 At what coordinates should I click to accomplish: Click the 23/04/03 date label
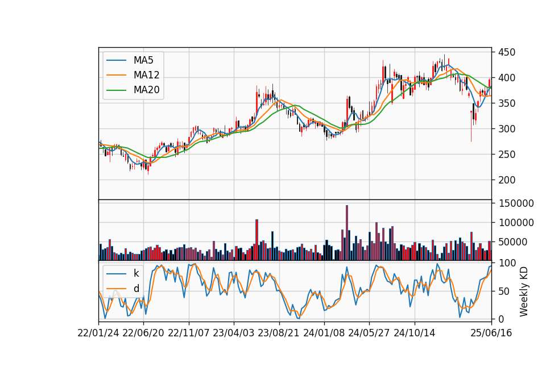click(234, 333)
